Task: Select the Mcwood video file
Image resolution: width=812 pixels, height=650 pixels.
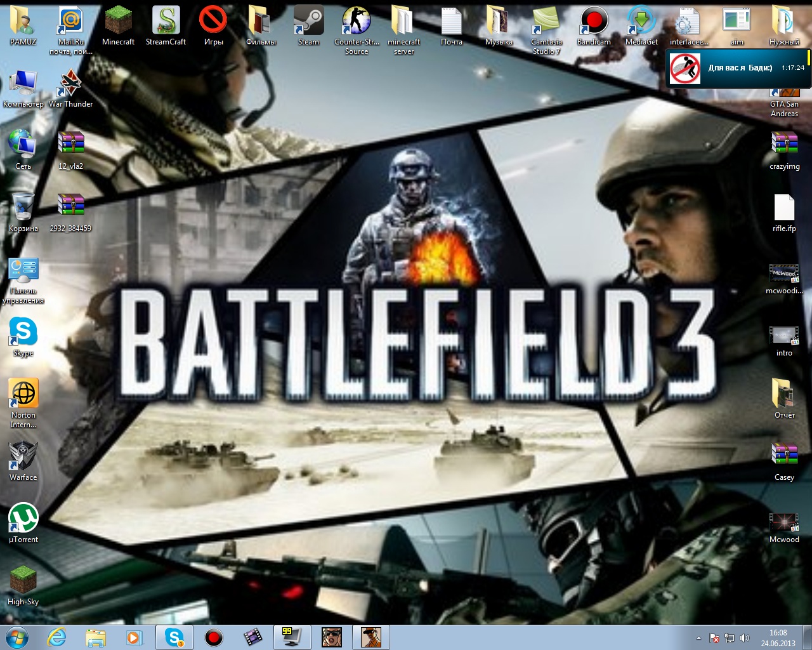Action: coord(784,527)
